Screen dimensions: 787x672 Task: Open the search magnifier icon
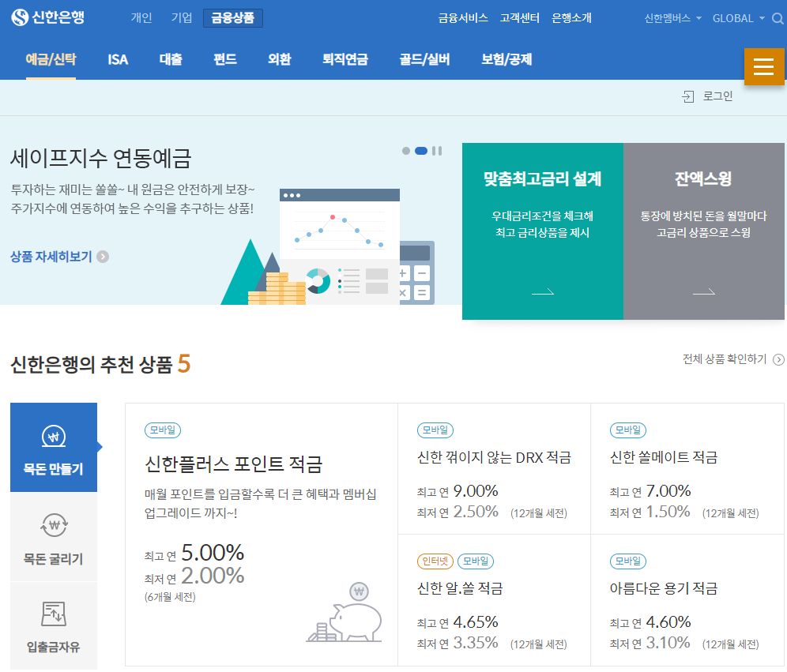click(x=778, y=18)
